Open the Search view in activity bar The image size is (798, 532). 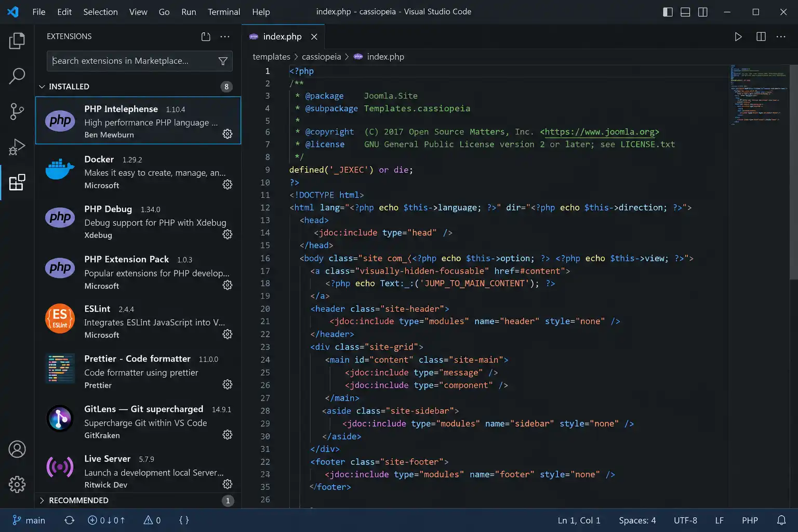[x=17, y=76]
